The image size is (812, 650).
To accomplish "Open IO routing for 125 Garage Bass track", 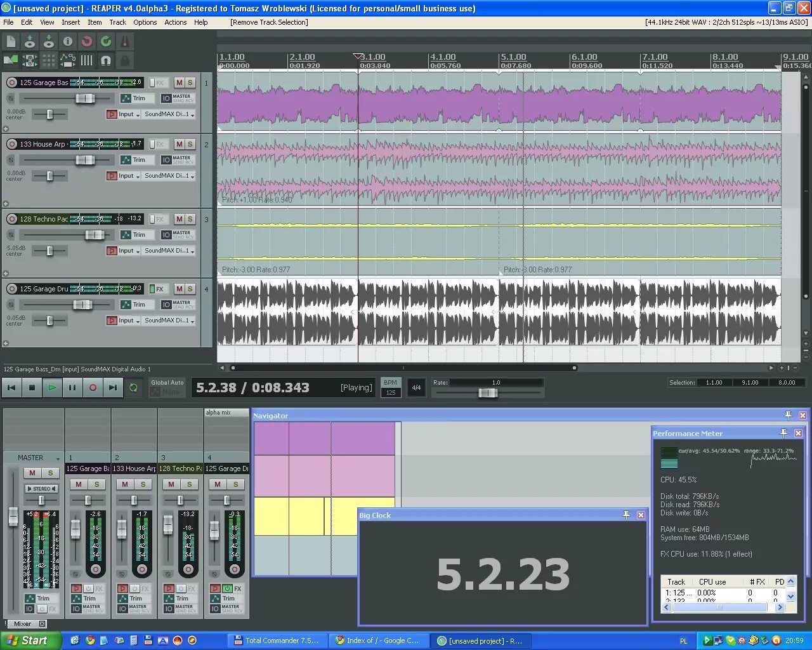I will [166, 98].
